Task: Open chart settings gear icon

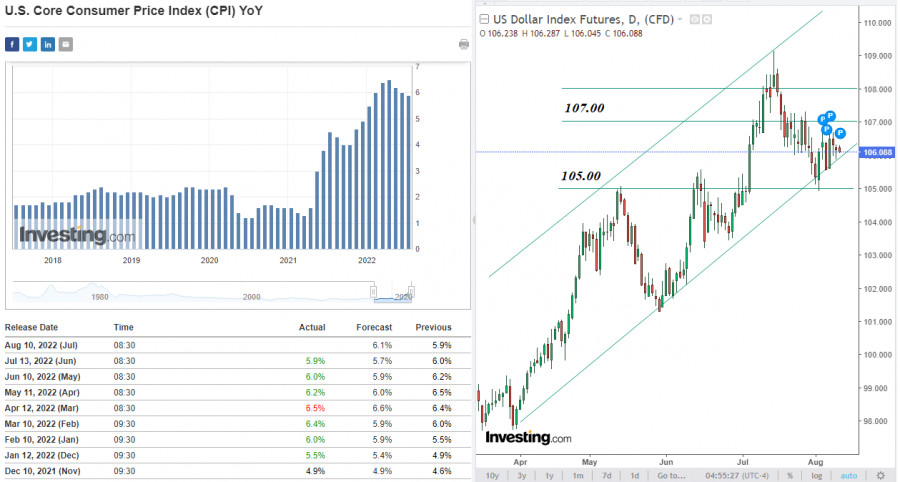Action: [x=881, y=475]
